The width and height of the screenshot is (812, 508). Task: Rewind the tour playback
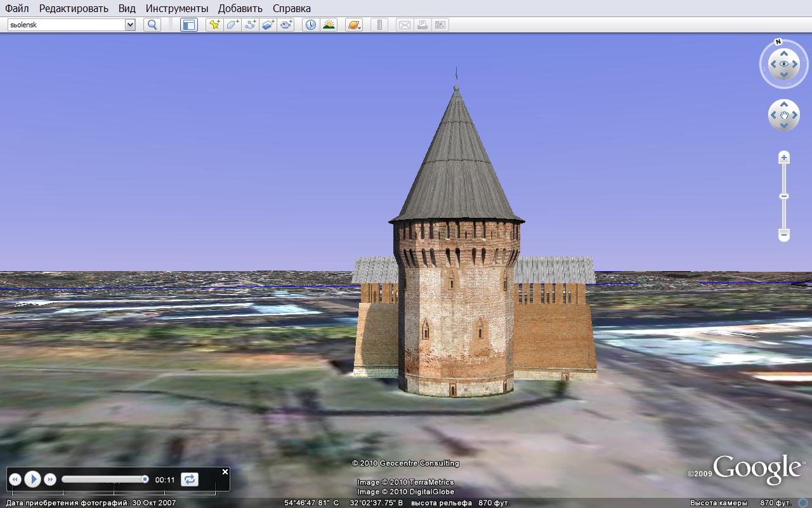point(15,479)
